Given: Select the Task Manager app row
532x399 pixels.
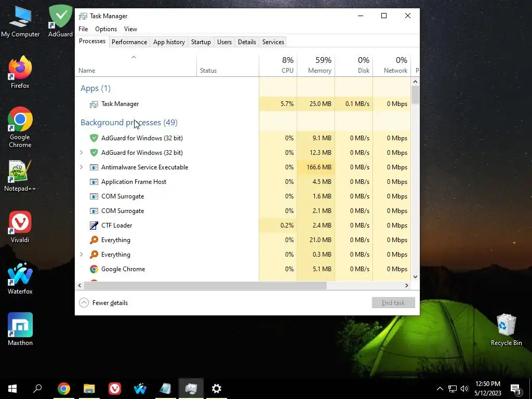Looking at the screenshot, I should tap(243, 104).
